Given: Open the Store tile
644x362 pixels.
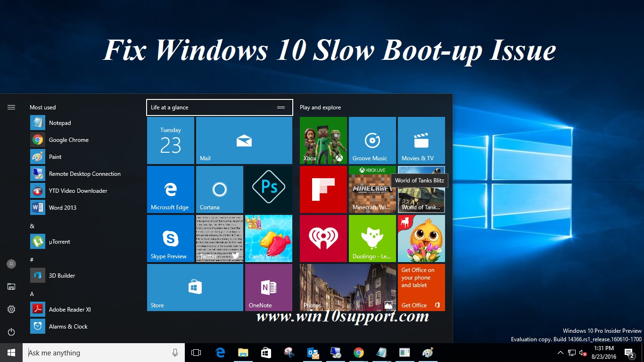Looking at the screenshot, I should pyautogui.click(x=195, y=288).
